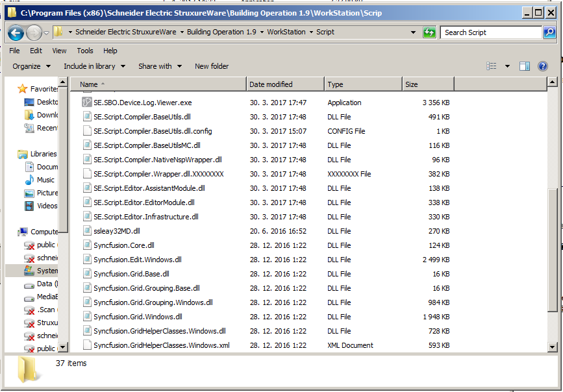This screenshot has width=563, height=392.
Task: Click the XML Document type cell
Action: [350, 345]
